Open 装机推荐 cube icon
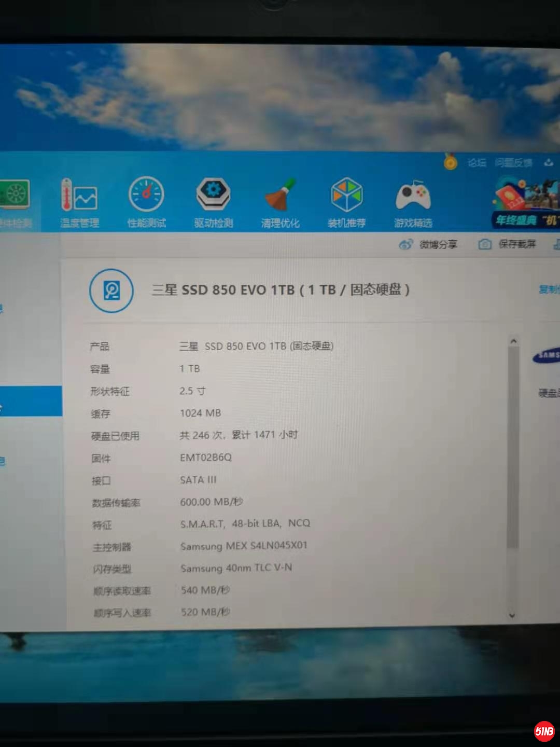 tap(346, 195)
